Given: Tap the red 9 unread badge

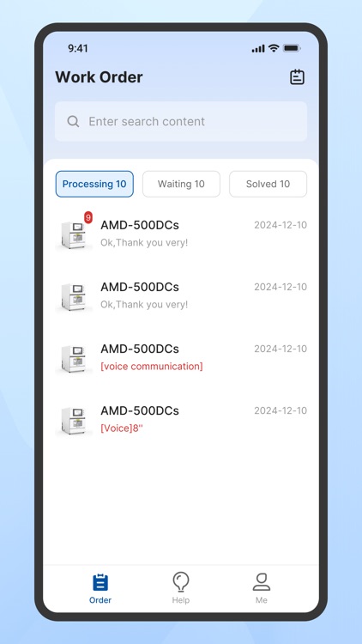Looking at the screenshot, I should click(x=88, y=217).
